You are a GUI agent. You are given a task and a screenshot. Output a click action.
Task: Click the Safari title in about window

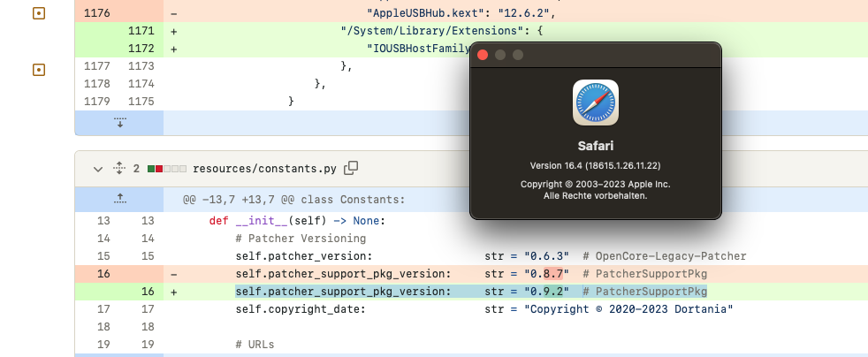(596, 146)
